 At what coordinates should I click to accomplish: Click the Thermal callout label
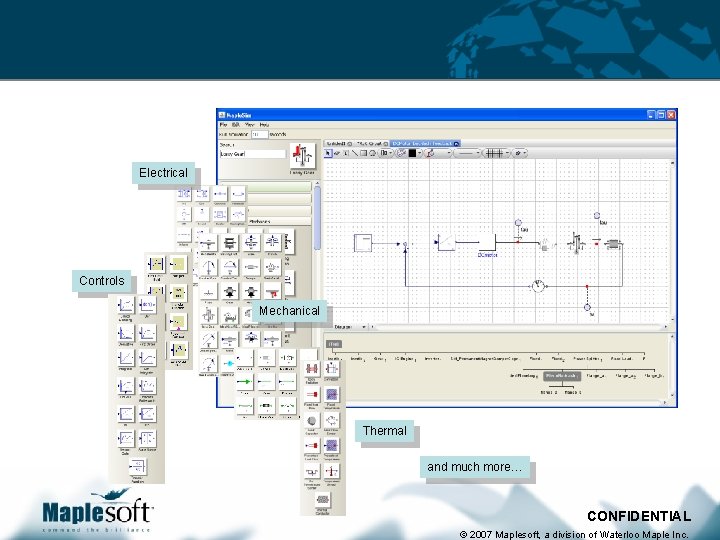pos(384,431)
